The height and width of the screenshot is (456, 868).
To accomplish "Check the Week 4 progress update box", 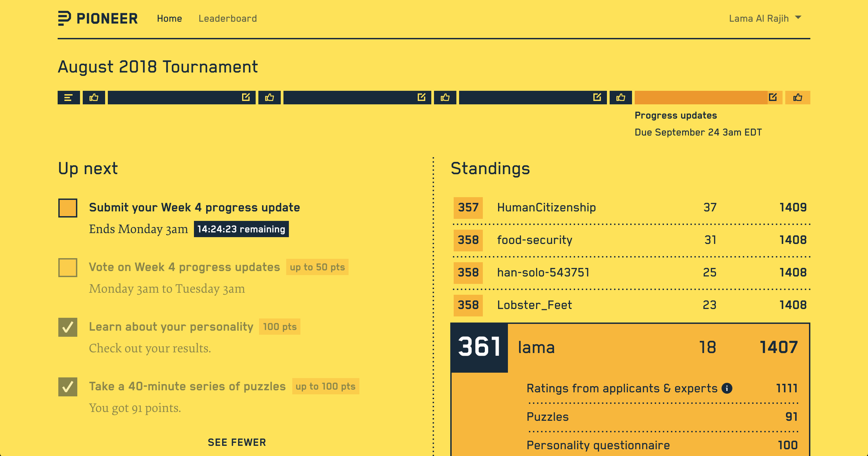I will [x=68, y=208].
